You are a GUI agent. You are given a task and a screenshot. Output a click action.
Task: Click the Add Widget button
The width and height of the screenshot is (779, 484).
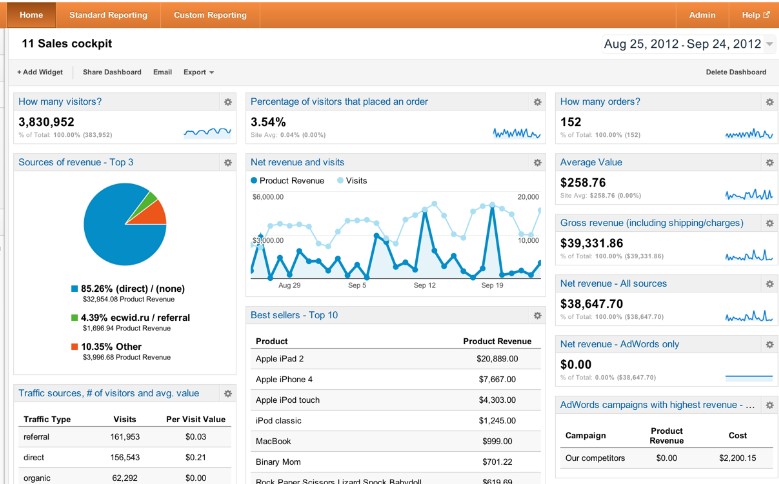40,72
